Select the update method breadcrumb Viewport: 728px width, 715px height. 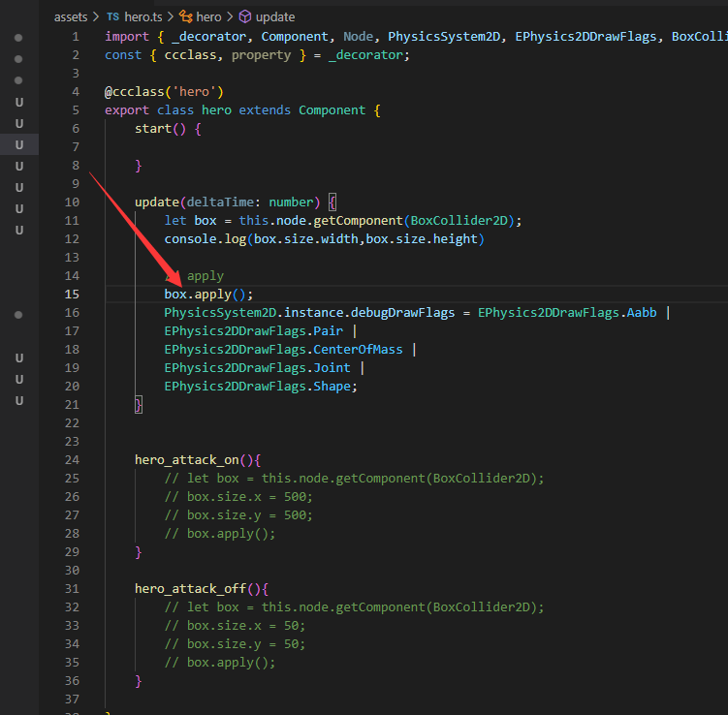click(x=275, y=17)
